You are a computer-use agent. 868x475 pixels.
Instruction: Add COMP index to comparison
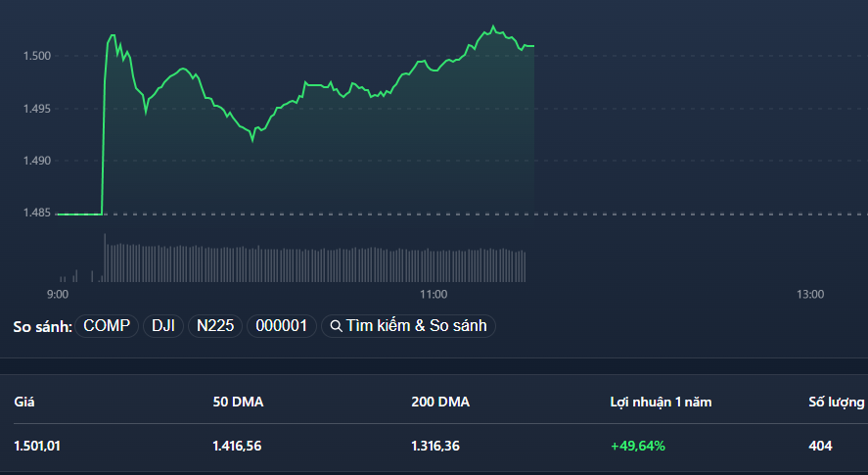pos(107,326)
